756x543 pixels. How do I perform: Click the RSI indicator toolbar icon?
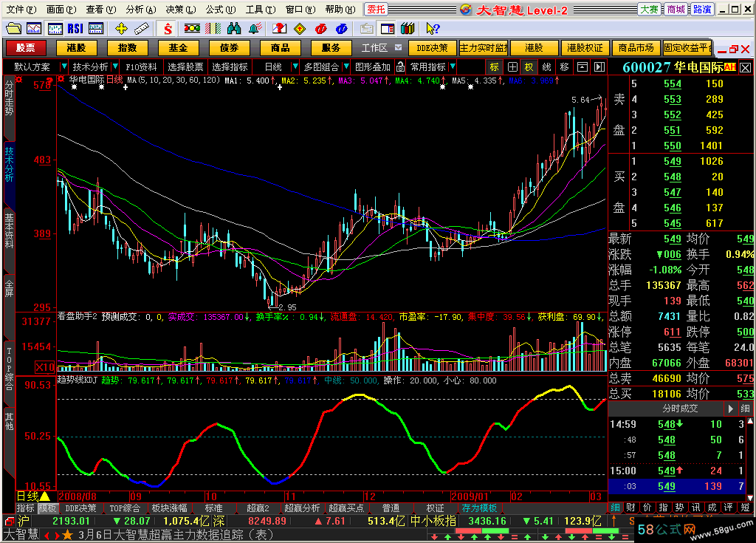coord(75,29)
